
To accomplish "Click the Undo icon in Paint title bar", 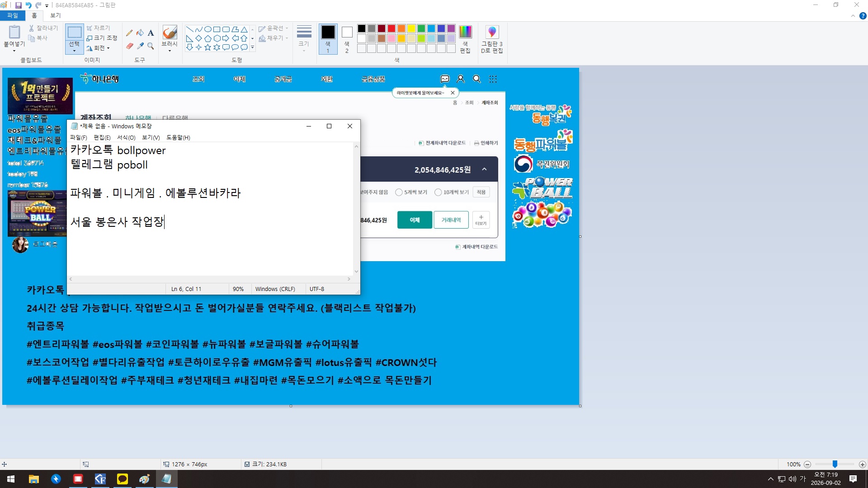I will [x=28, y=5].
